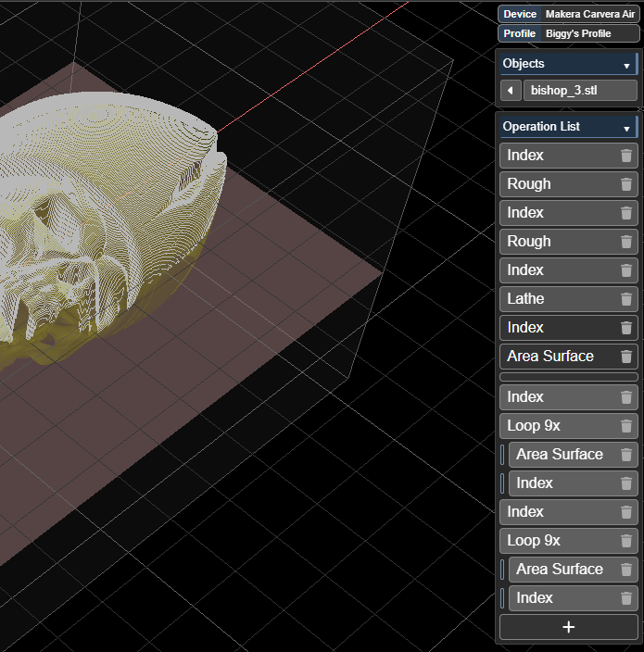Add a new operation with the plus button

tap(568, 627)
